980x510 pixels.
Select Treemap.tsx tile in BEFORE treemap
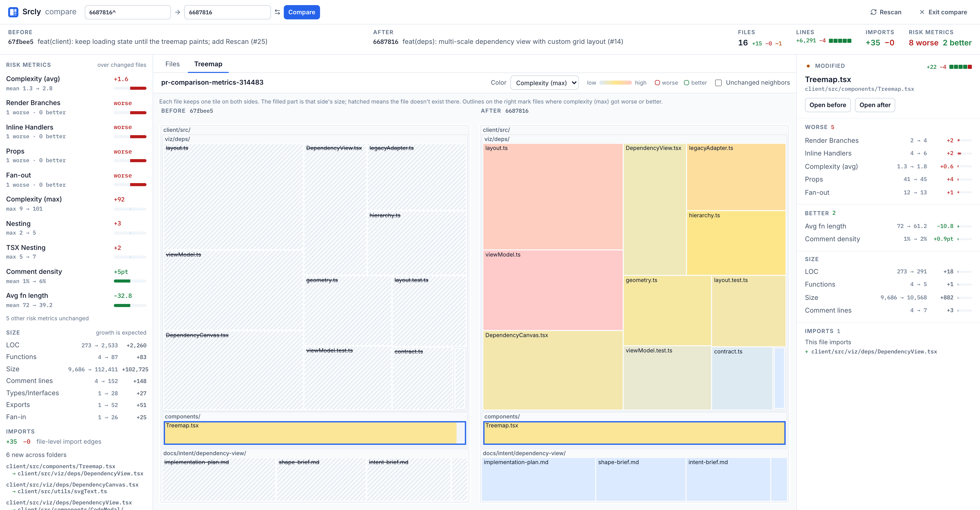coord(315,433)
